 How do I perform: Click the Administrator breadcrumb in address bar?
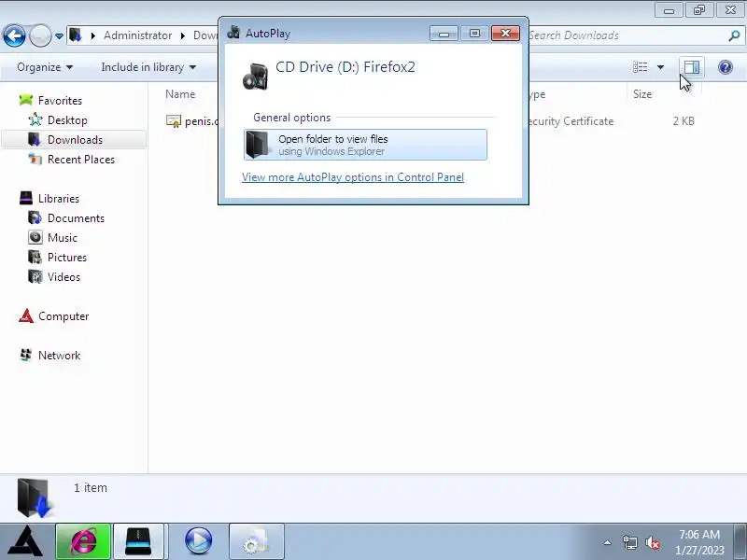click(137, 35)
